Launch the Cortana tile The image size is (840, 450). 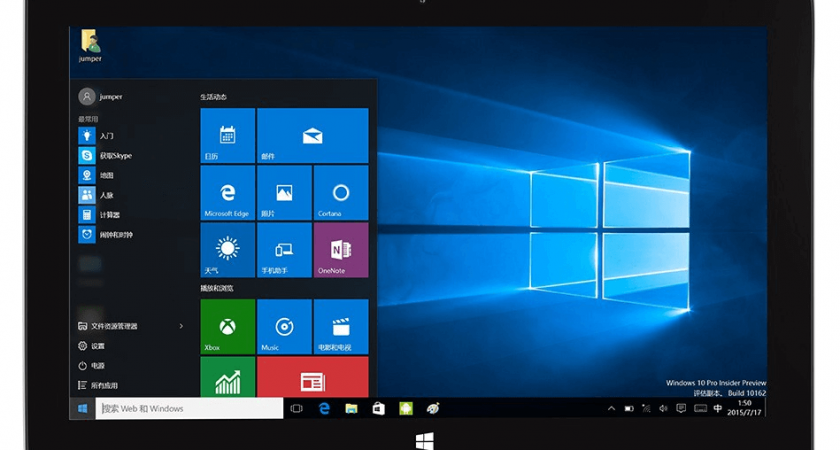pos(340,193)
